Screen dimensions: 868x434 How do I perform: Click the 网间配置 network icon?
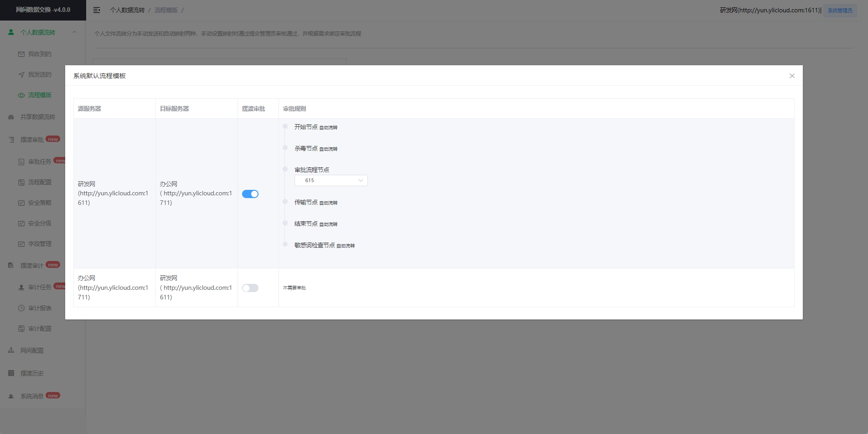click(x=11, y=351)
